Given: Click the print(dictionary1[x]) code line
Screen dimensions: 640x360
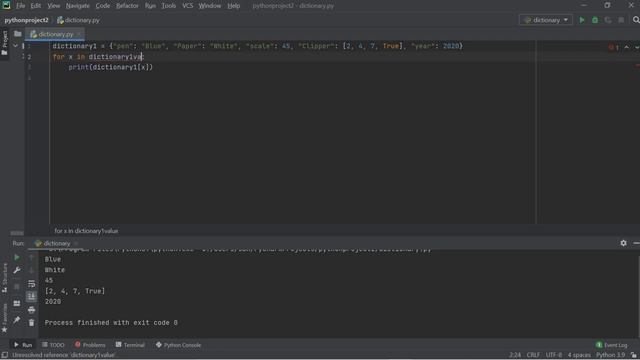Looking at the screenshot, I should coord(111,67).
